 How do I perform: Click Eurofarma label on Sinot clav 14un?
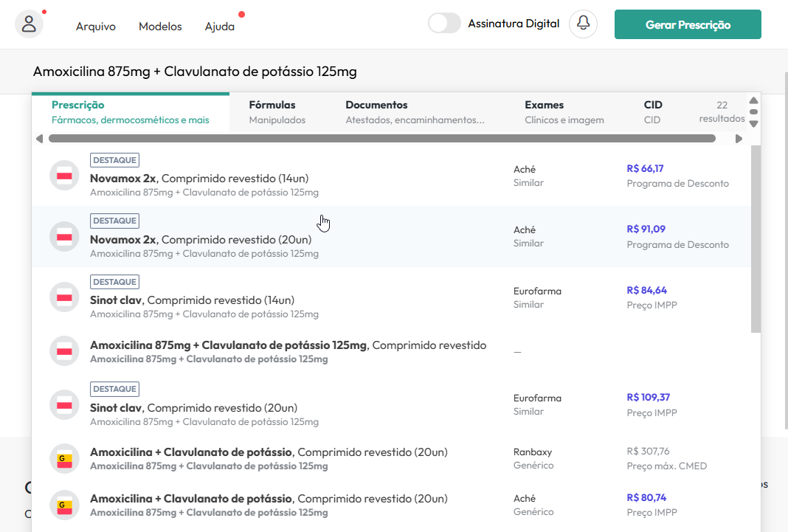pos(537,291)
